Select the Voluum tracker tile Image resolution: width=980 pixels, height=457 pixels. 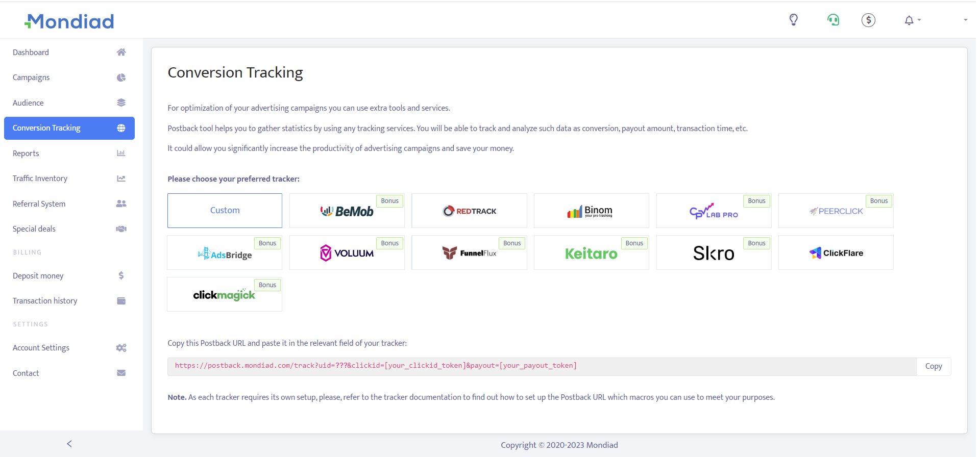(x=347, y=252)
